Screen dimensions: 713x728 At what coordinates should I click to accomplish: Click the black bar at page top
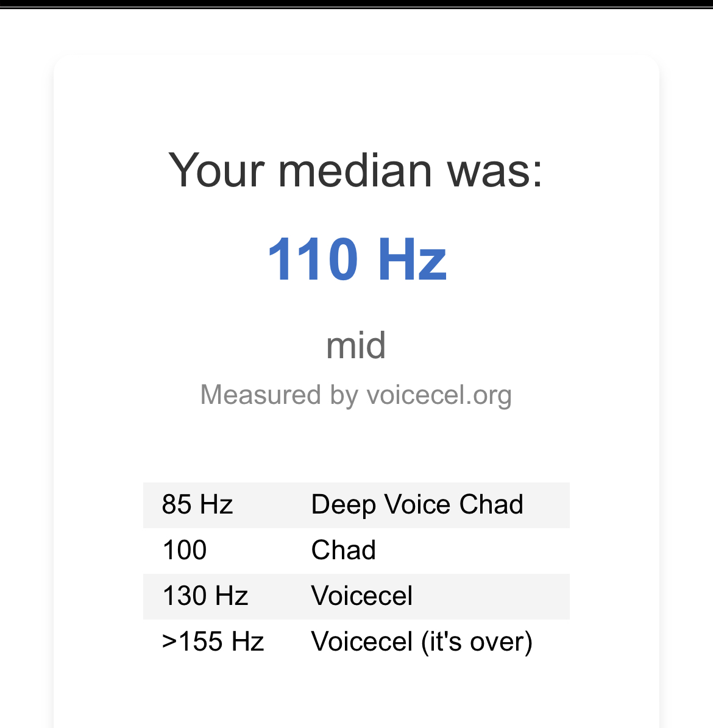[357, 4]
